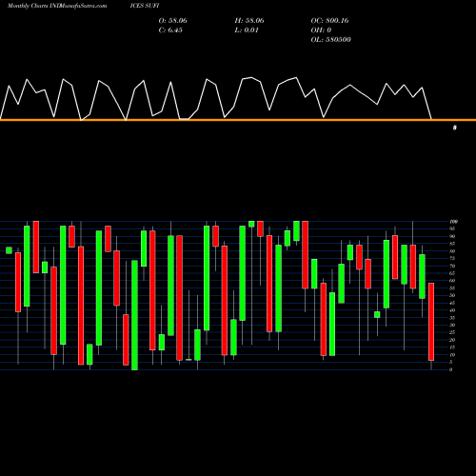This screenshot has width=476, height=476.
Task: Click the '0' label beneath the orange indicator line
Action: (455, 128)
